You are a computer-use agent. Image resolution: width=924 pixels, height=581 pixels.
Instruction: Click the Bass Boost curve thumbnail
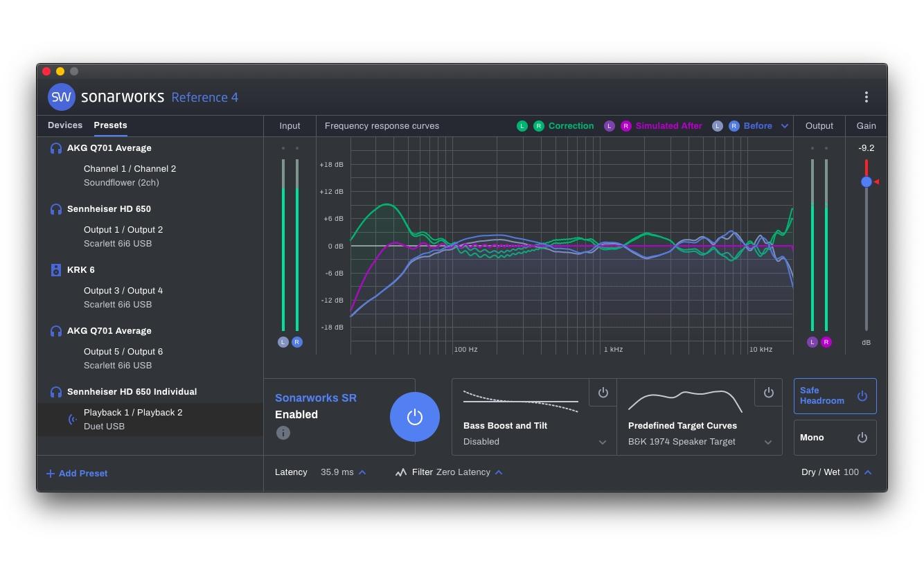[521, 402]
